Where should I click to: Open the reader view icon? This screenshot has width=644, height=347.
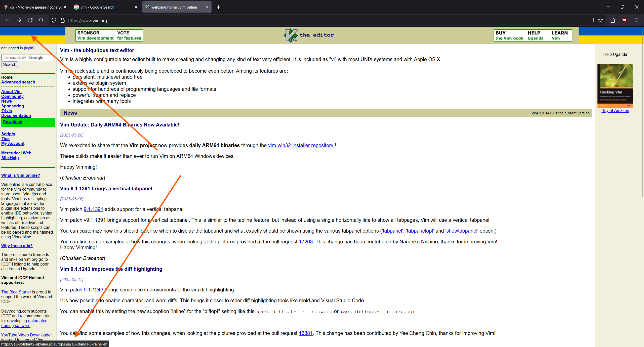tap(591, 20)
